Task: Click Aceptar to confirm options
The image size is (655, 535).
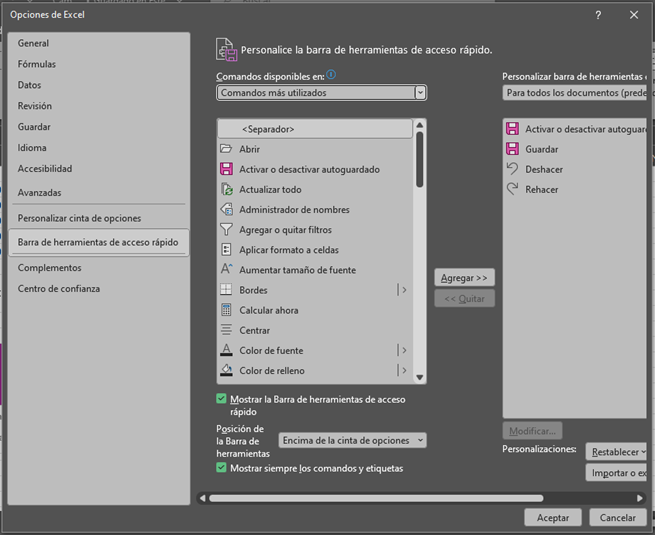Action: point(553,517)
